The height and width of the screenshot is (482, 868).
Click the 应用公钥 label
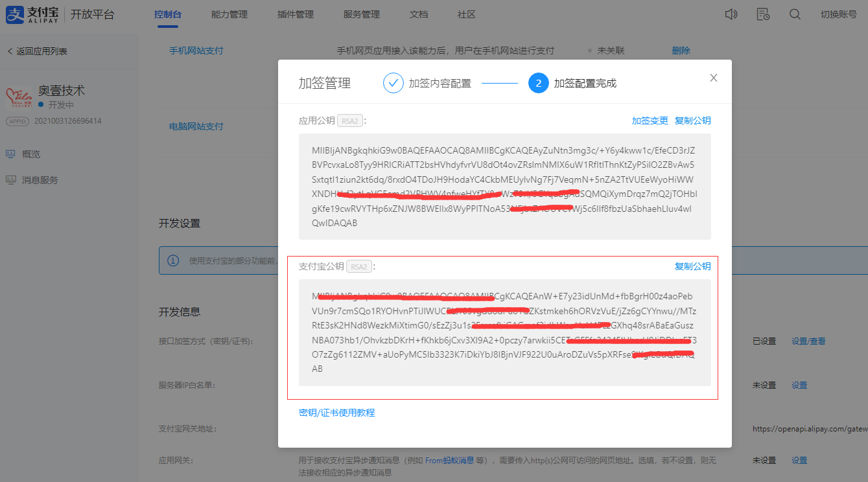coord(317,120)
